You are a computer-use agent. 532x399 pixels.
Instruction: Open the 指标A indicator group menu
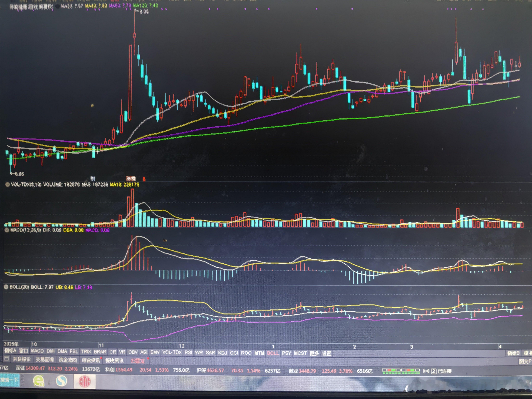click(x=10, y=351)
